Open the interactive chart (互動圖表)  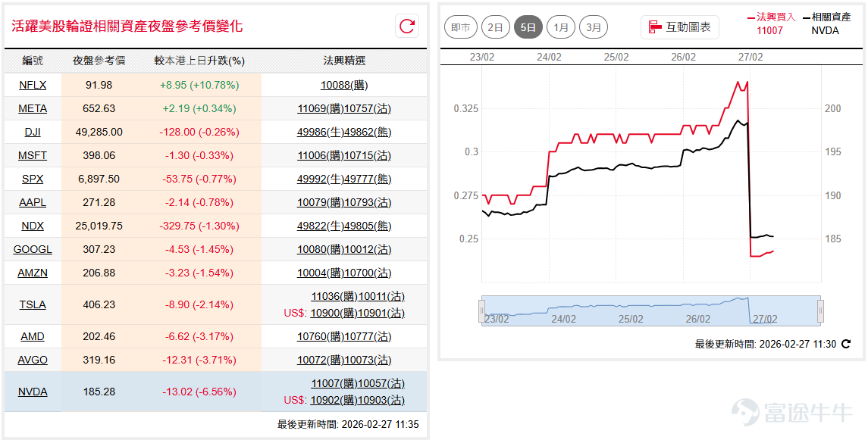tap(680, 27)
